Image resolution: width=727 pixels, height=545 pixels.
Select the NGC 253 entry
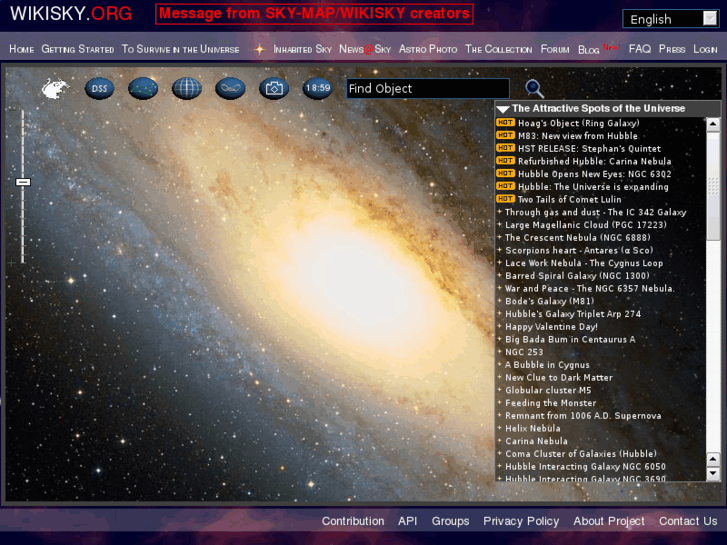(x=524, y=352)
